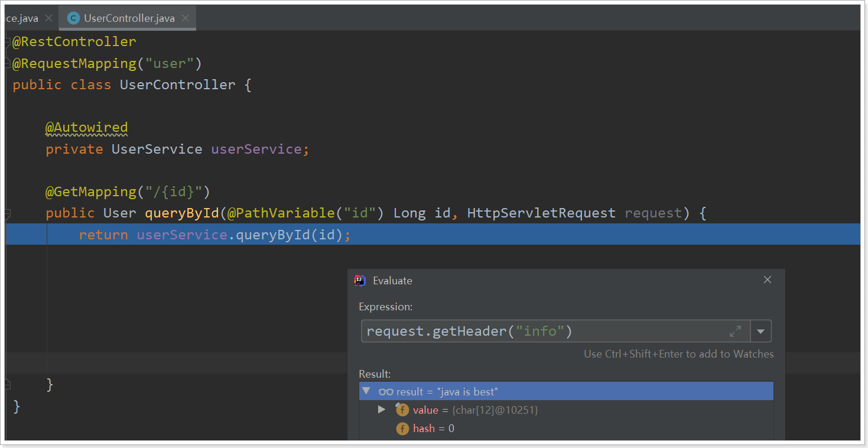Select the value field row
The image size is (868, 448).
[566, 410]
